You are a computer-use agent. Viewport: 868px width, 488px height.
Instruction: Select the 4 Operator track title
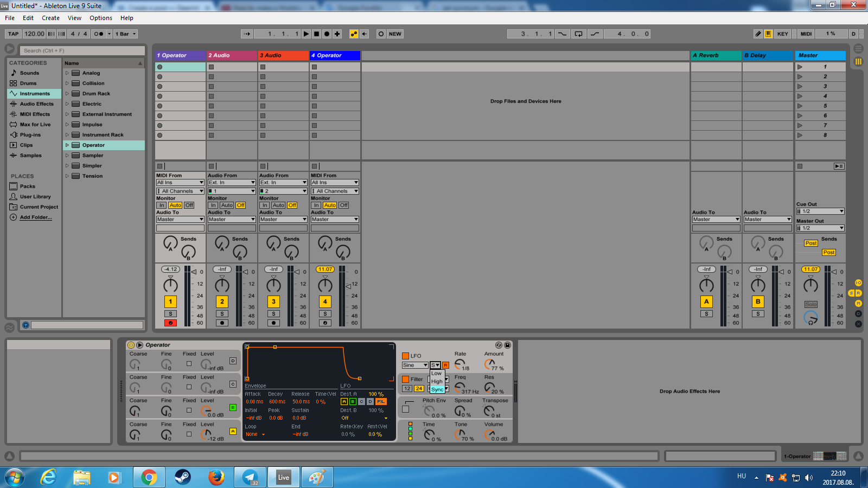tap(335, 55)
